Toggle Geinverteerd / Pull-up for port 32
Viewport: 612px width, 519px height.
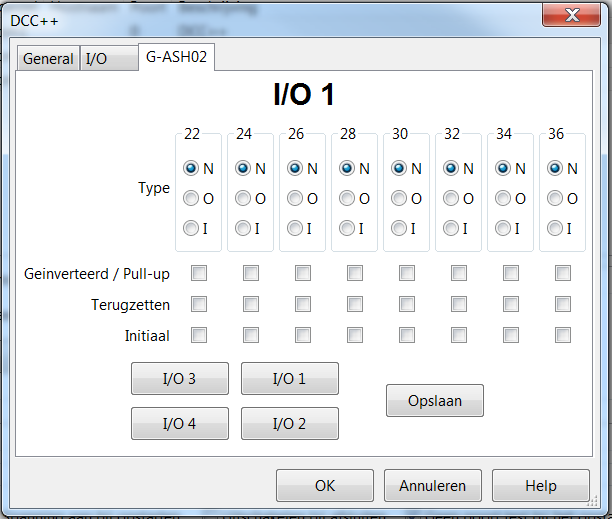pyautogui.click(x=459, y=273)
